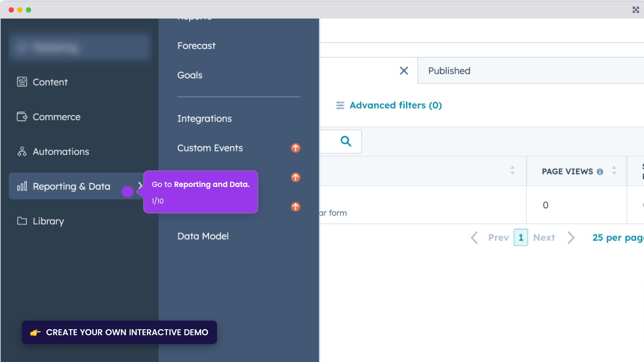Toggle sort order on PAGE VIEWS column

click(x=615, y=171)
